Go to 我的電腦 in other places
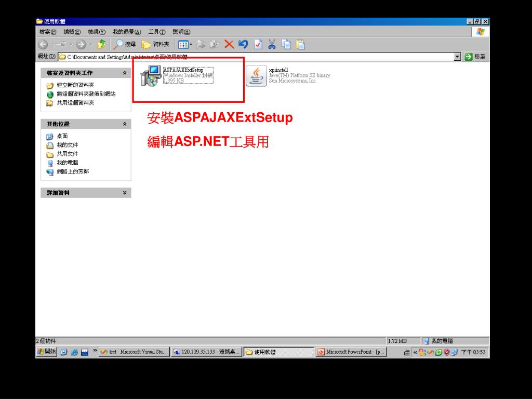532x399 pixels. 67,163
